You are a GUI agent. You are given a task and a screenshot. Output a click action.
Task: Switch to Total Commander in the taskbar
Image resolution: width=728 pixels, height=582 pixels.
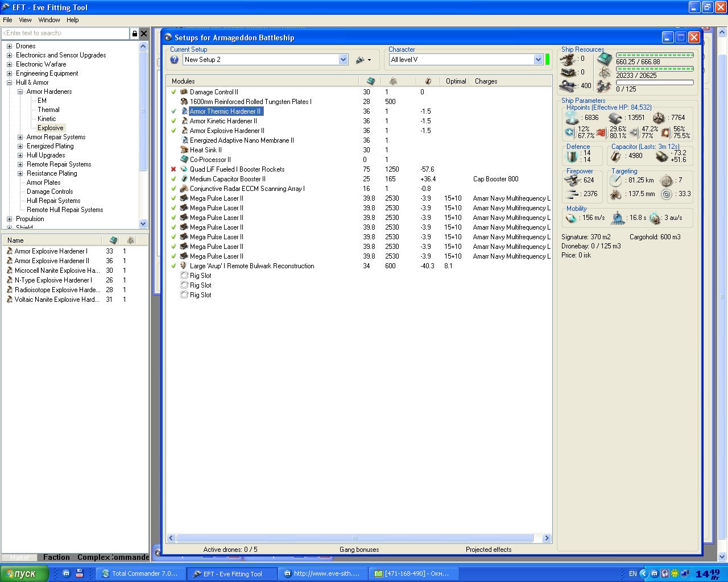[140, 573]
